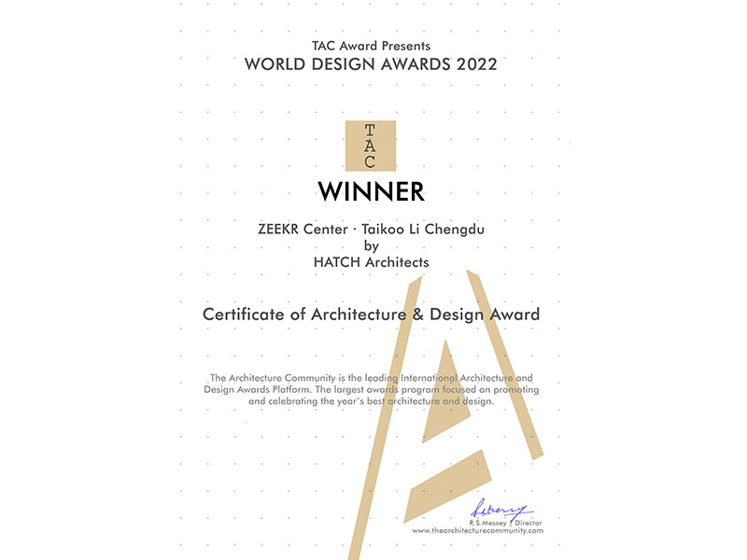Open the www.thearchitecturecommunity.com link

click(477, 530)
